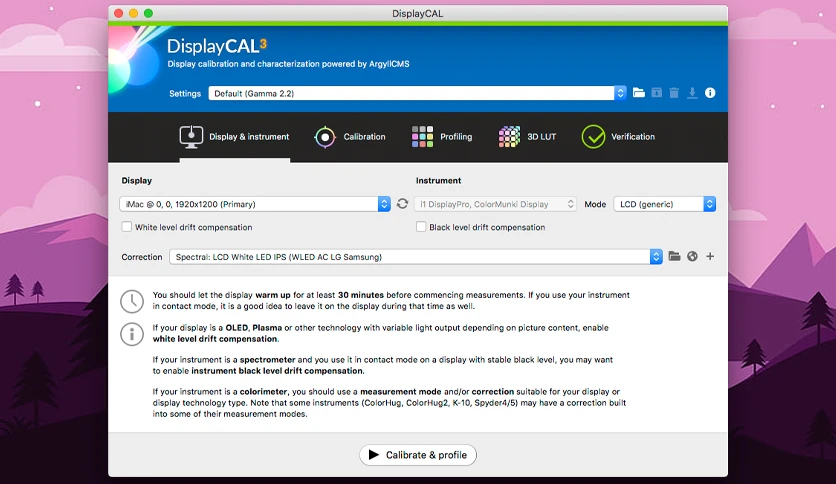Browse for a correction file (folder icon)

click(674, 256)
